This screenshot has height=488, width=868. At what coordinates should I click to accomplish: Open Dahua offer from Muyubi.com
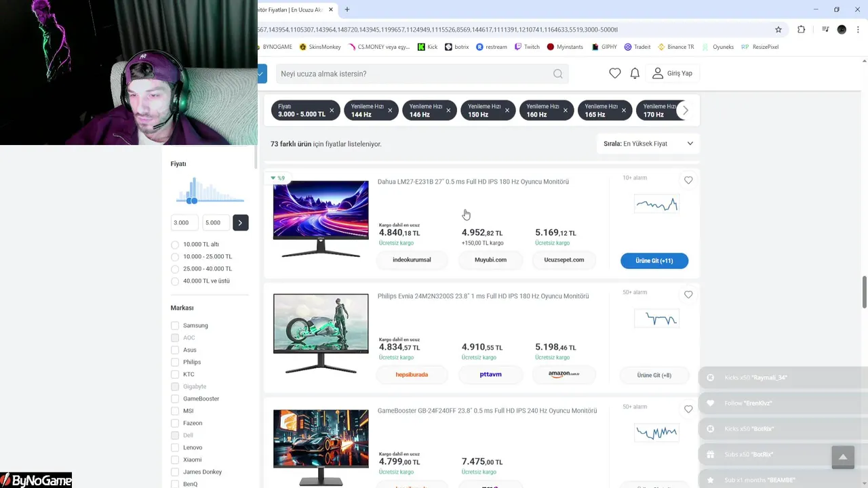pos(490,260)
